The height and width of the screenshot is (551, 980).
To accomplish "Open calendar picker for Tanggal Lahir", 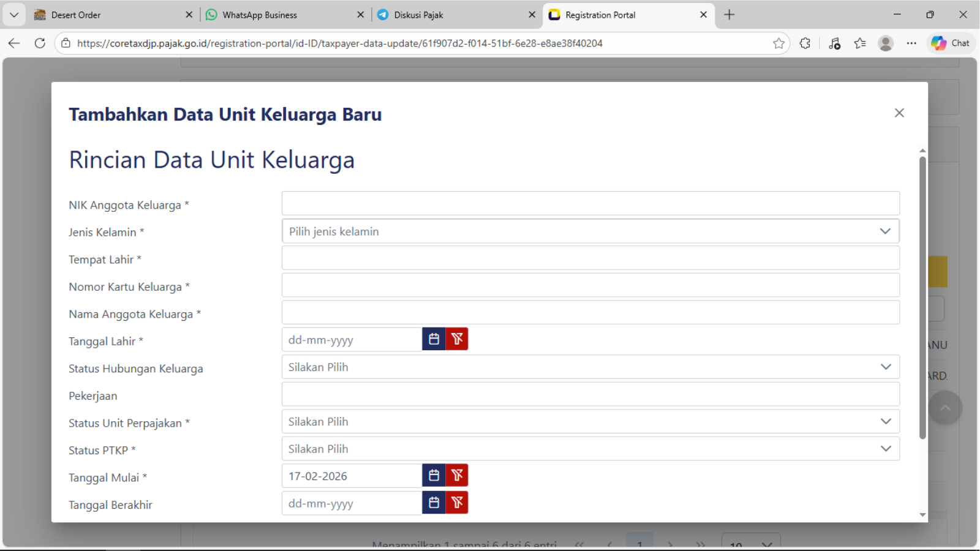I will click(434, 339).
